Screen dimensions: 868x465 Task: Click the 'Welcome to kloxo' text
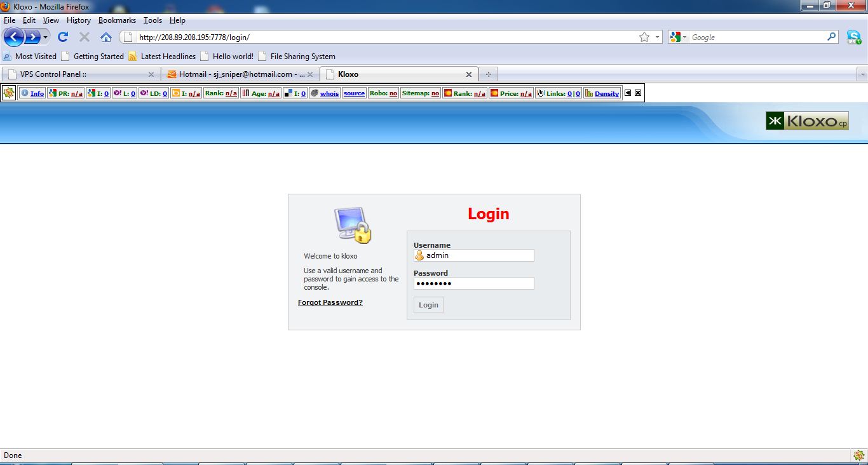tap(330, 256)
